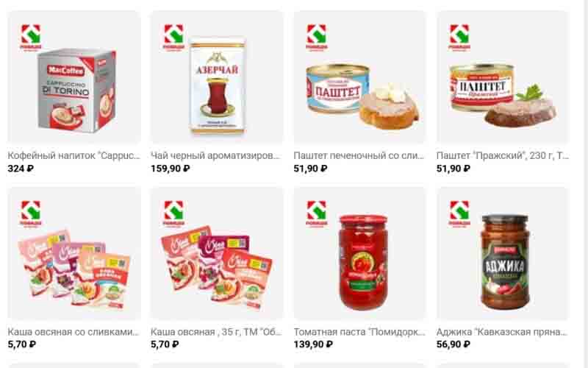Open the 'Томатная паста Помидорк...' title link
The height and width of the screenshot is (368, 588).
[x=359, y=332]
